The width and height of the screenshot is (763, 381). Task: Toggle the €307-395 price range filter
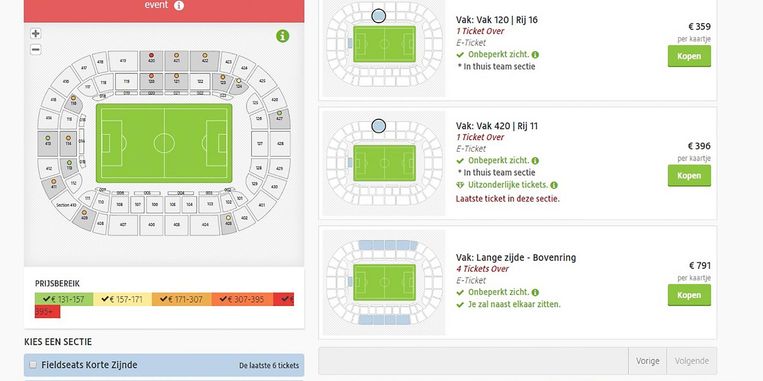click(242, 299)
